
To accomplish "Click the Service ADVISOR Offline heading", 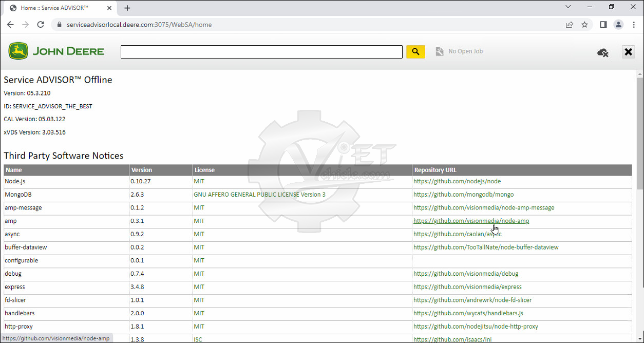I will click(x=58, y=80).
